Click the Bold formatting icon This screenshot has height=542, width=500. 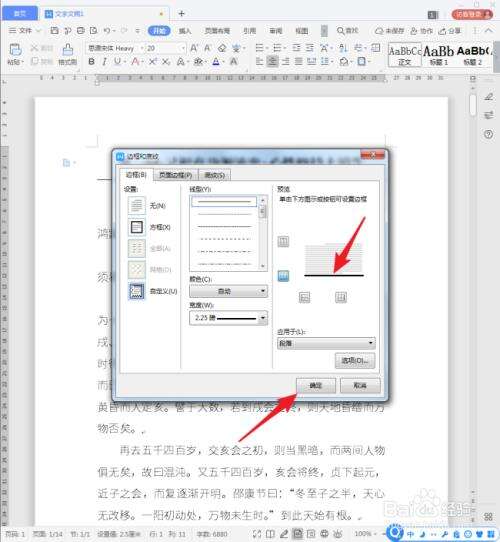[x=92, y=62]
